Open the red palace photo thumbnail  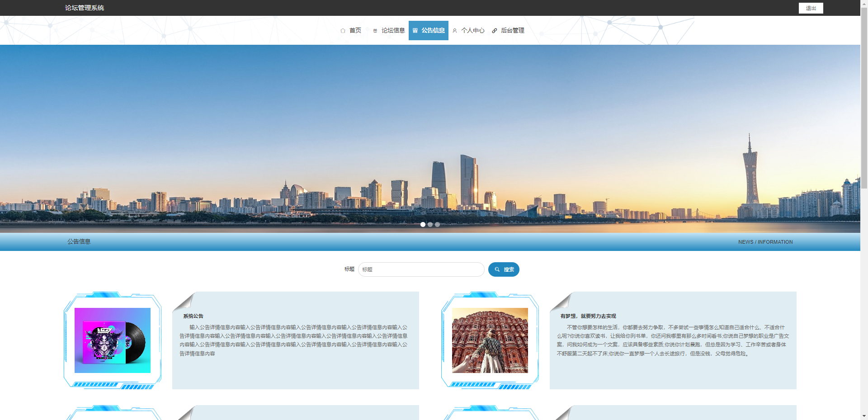[x=490, y=340]
